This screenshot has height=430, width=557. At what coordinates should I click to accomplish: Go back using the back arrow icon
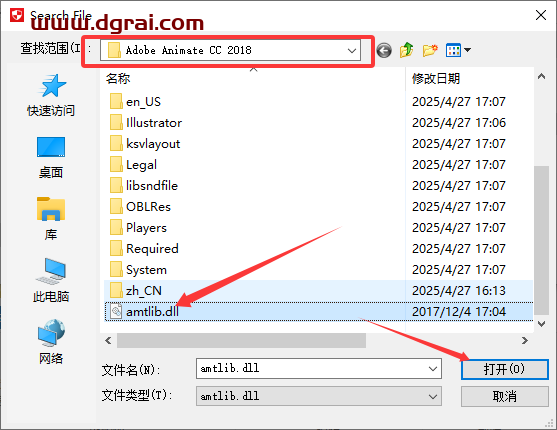pos(384,50)
